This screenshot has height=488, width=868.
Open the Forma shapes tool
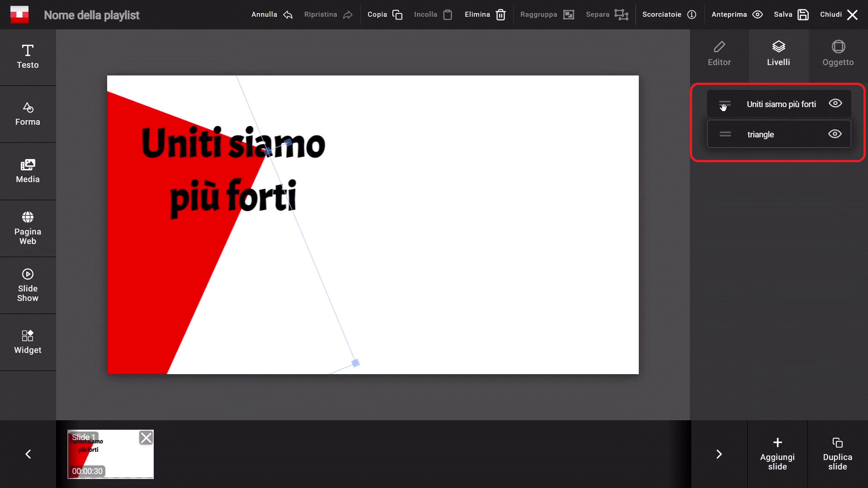[x=28, y=114]
